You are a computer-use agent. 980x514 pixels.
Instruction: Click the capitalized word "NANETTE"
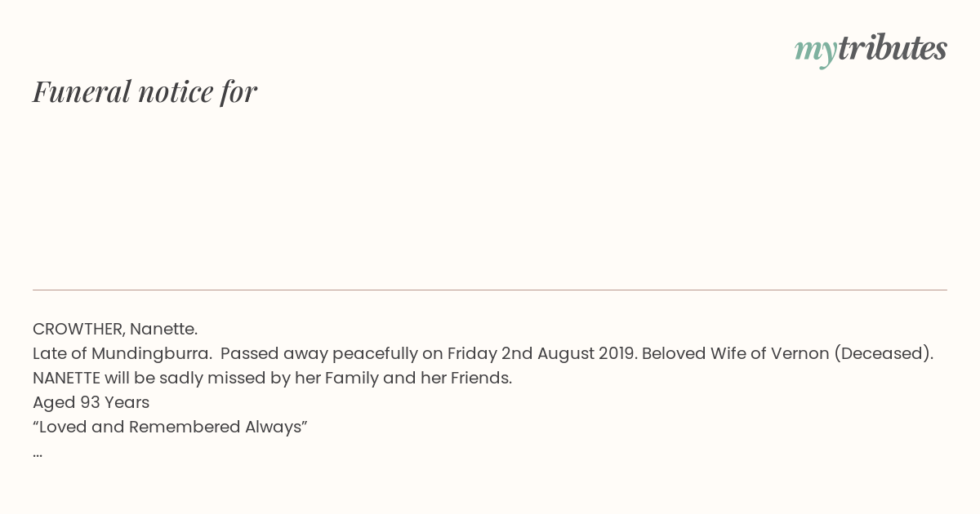[x=66, y=378]
